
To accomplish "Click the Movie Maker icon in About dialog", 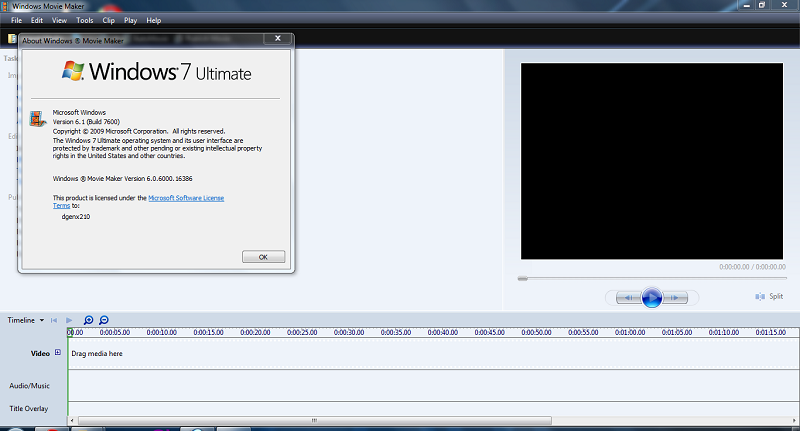I will tap(38, 119).
